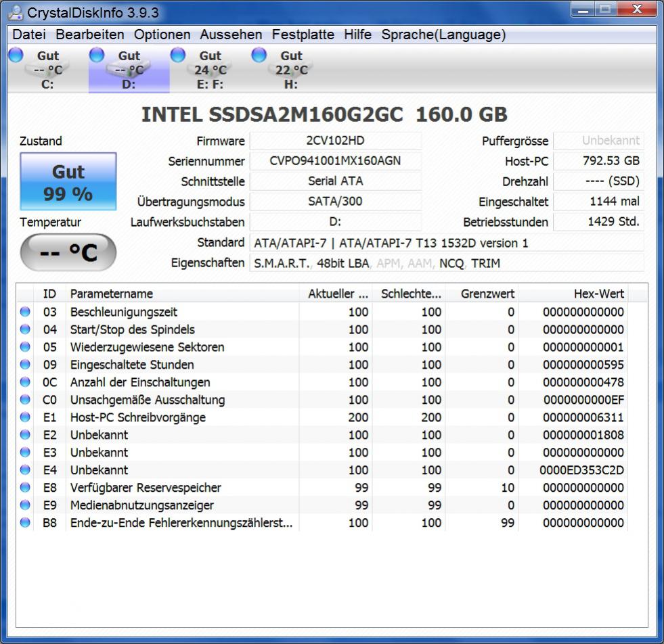Open the Aussehen menu
This screenshot has width=664, height=644.
click(231, 34)
